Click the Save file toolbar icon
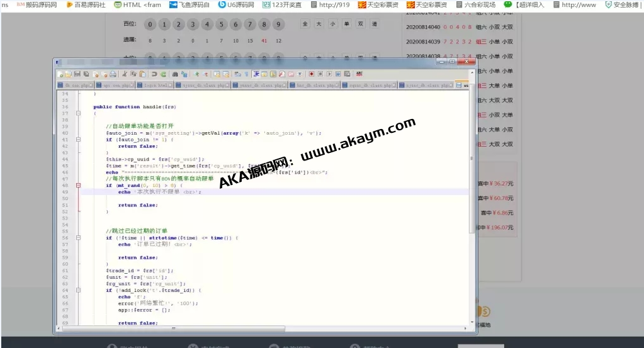 (x=77, y=74)
